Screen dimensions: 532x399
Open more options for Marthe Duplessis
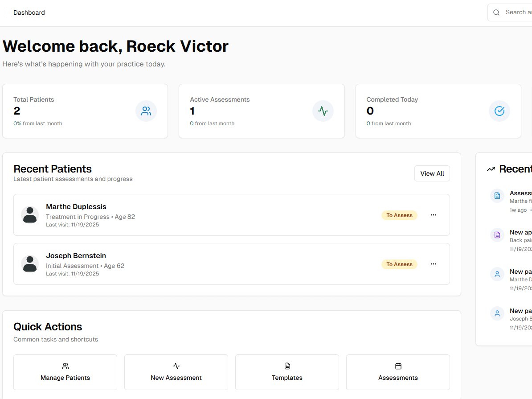(x=434, y=215)
